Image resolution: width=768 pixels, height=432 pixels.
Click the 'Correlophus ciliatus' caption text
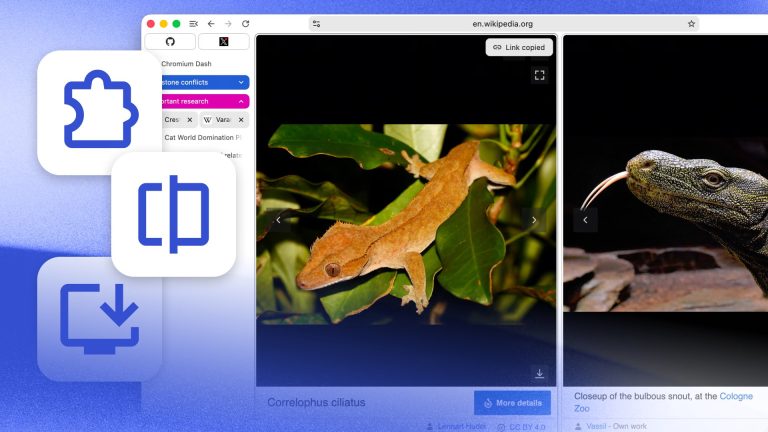pos(316,402)
